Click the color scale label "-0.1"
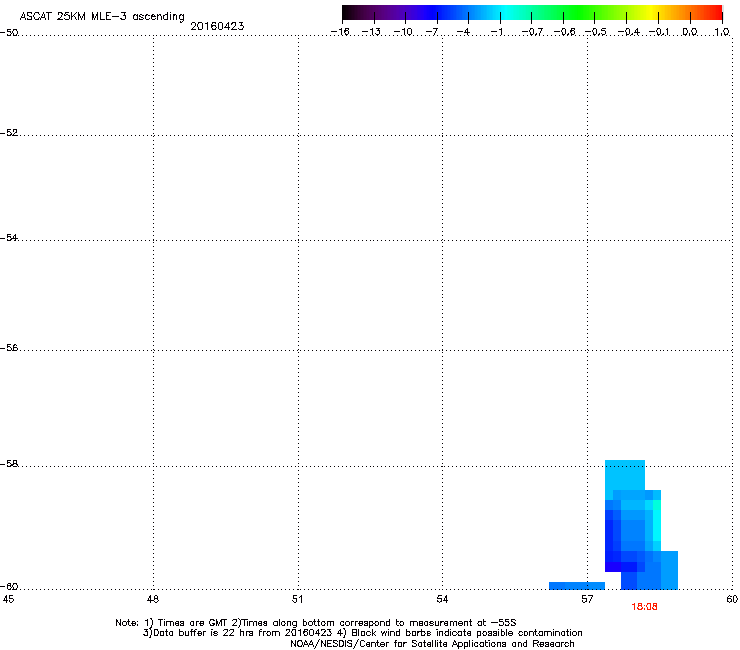The image size is (740, 650). (x=659, y=32)
